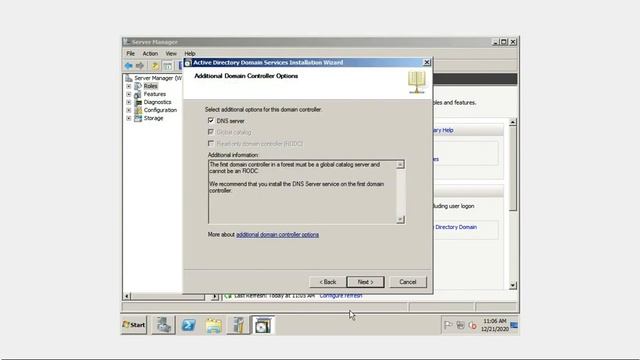Click the Summary Help link in Server Manager

[x=443, y=130]
